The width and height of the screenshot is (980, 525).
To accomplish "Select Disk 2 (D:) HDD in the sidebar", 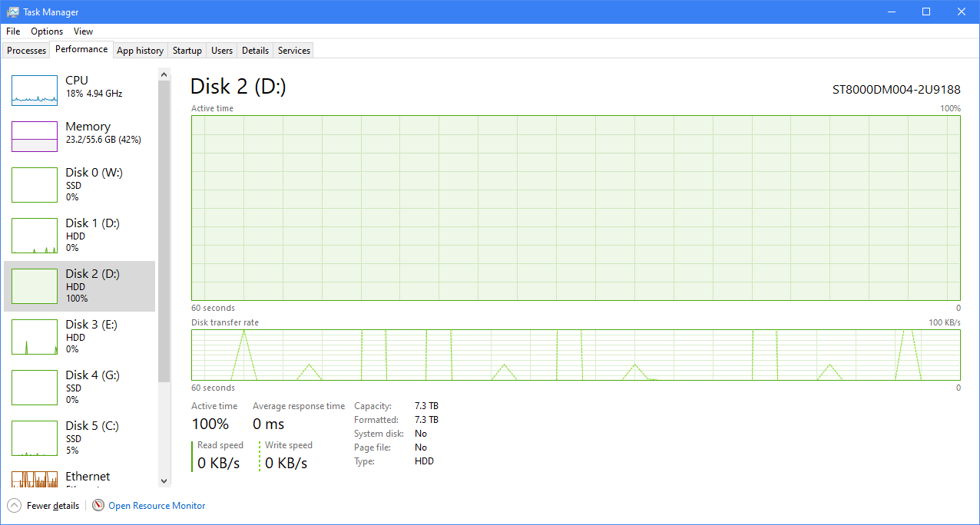I will tap(80, 286).
